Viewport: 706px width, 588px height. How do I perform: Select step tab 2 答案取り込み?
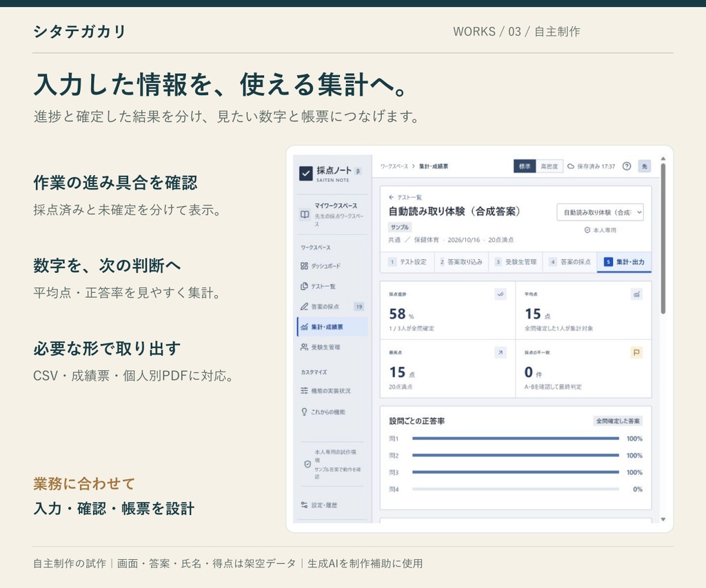461,262
